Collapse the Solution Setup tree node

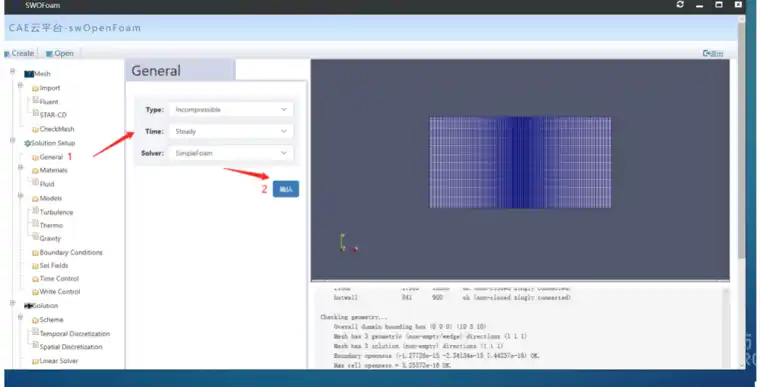[13, 141]
